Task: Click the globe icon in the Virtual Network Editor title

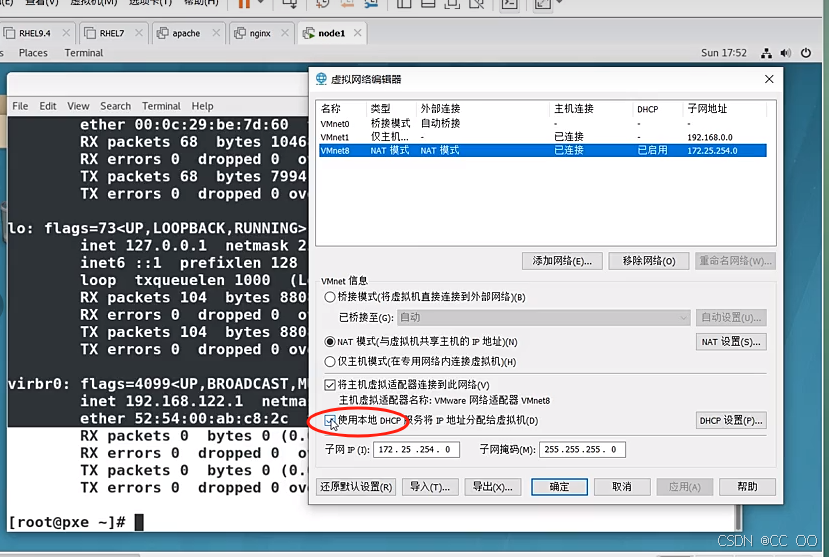Action: click(321, 79)
